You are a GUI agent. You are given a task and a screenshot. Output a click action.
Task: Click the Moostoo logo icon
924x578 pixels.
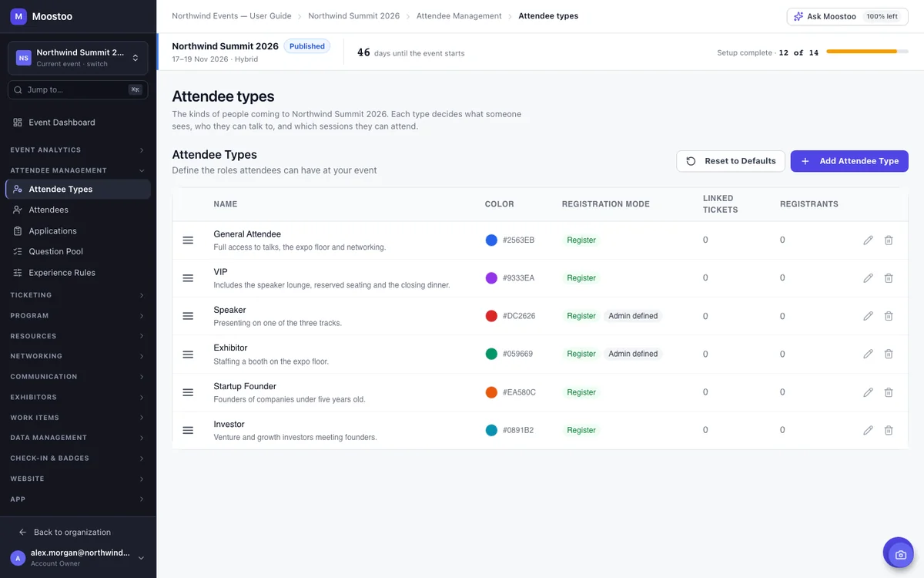tap(18, 16)
